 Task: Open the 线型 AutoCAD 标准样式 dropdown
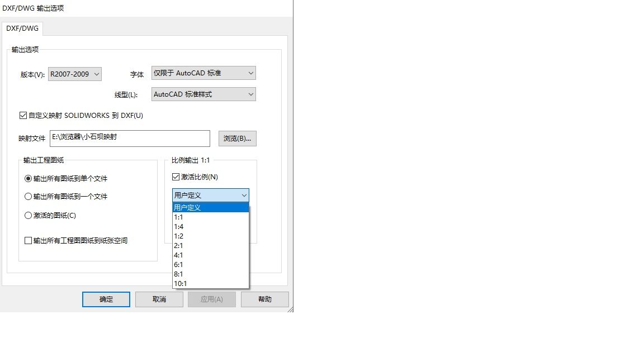(x=203, y=94)
